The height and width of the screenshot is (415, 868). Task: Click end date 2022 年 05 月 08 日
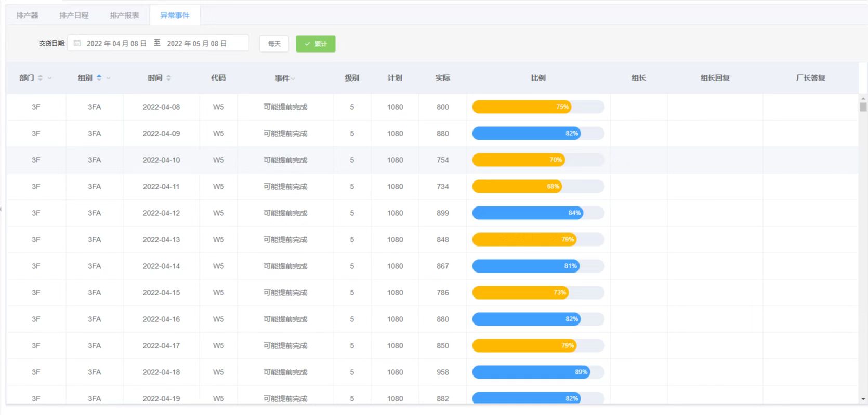pyautogui.click(x=196, y=44)
